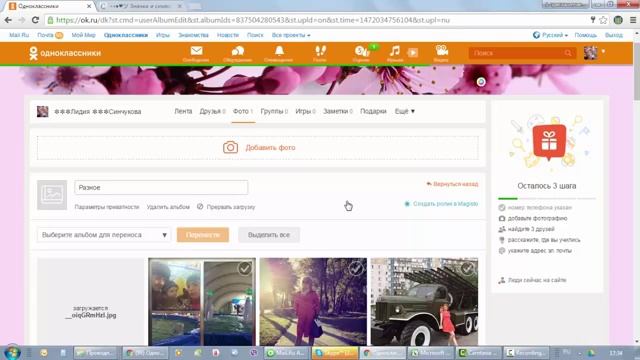Image resolution: width=640 pixels, height=360 pixels.
Task: Click the red gift box icon
Action: (x=549, y=142)
